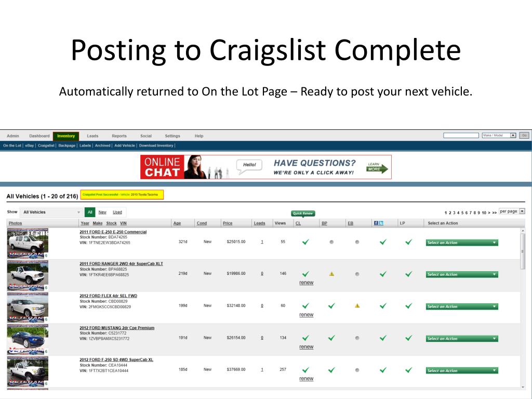Click BP gray dot for Ford E-250

coord(331,242)
